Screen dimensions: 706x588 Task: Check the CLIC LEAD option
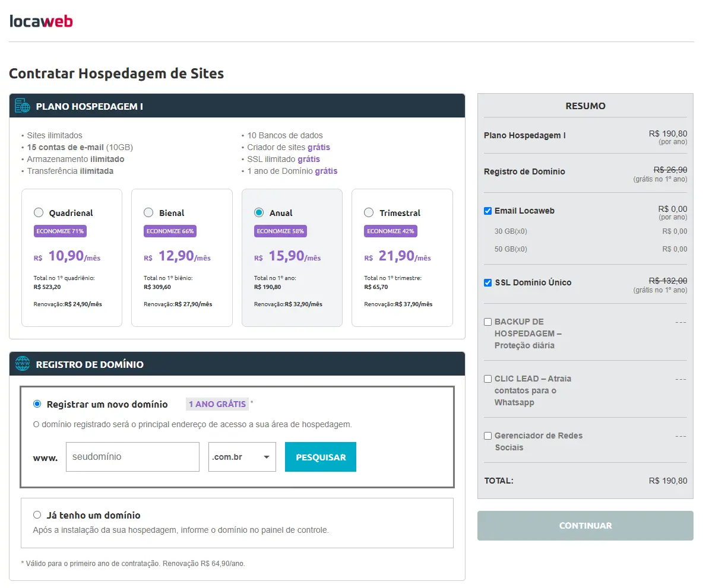coord(487,379)
